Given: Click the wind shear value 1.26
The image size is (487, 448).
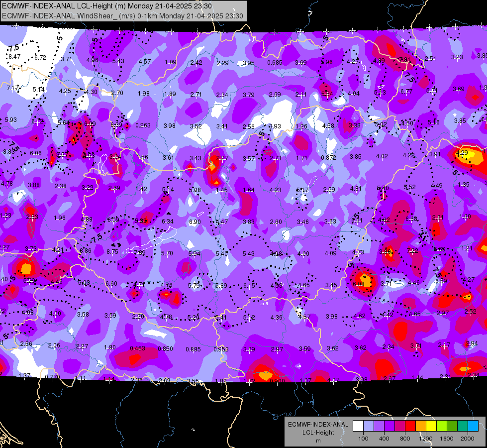Looking at the screenshot, I should pyautogui.click(x=301, y=126).
